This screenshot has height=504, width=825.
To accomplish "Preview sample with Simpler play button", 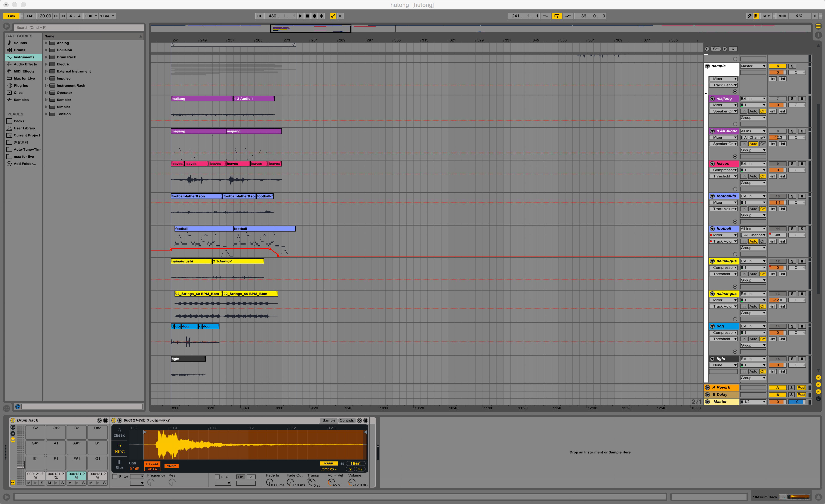I will pyautogui.click(x=119, y=420).
